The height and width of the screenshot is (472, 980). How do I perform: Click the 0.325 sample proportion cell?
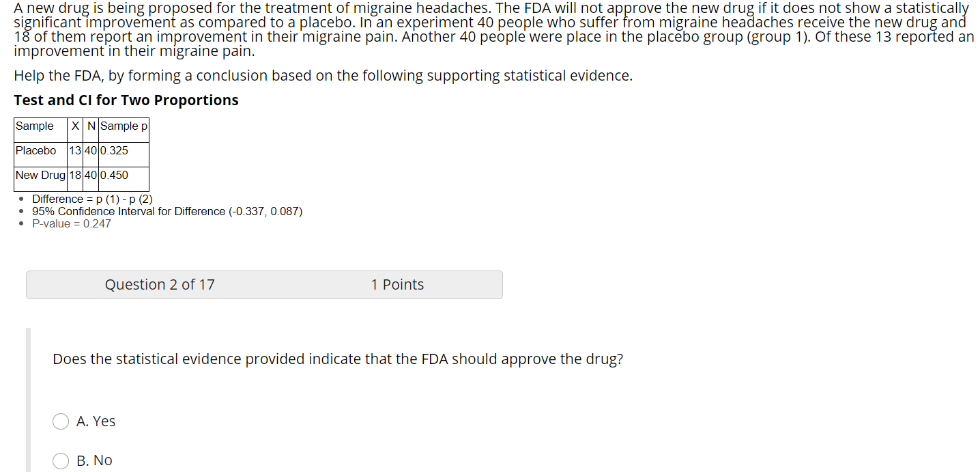point(124,151)
